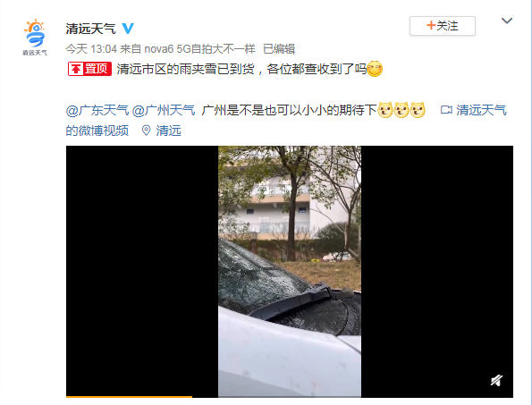Click the 置顶 pinned post badge
This screenshot has width=532, height=405.
pos(89,69)
